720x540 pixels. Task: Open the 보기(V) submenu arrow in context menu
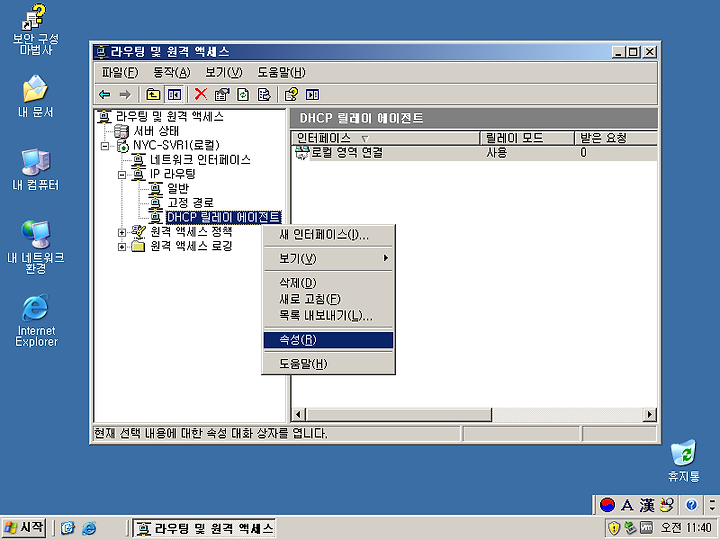386,259
